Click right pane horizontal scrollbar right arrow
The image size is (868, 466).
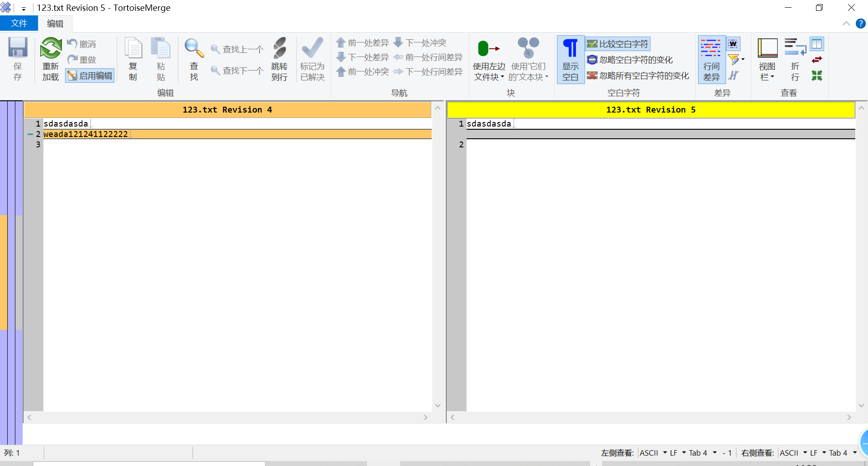click(x=849, y=418)
